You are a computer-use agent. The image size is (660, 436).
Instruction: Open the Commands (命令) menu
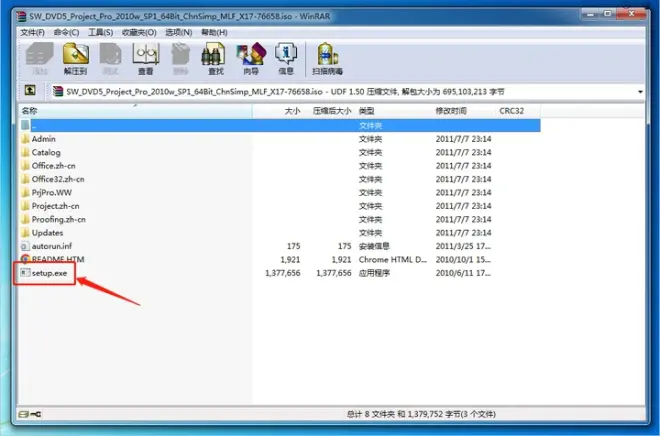click(67, 32)
